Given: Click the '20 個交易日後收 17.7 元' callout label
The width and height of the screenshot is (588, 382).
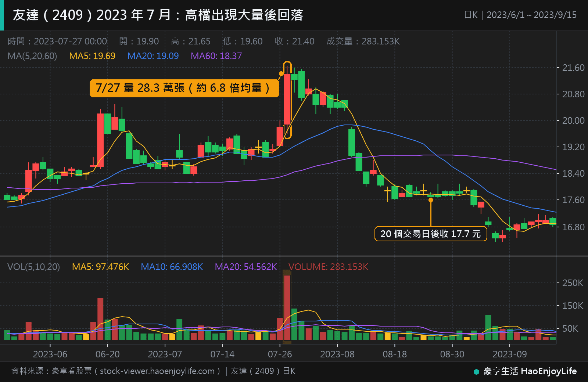Looking at the screenshot, I should point(431,234).
